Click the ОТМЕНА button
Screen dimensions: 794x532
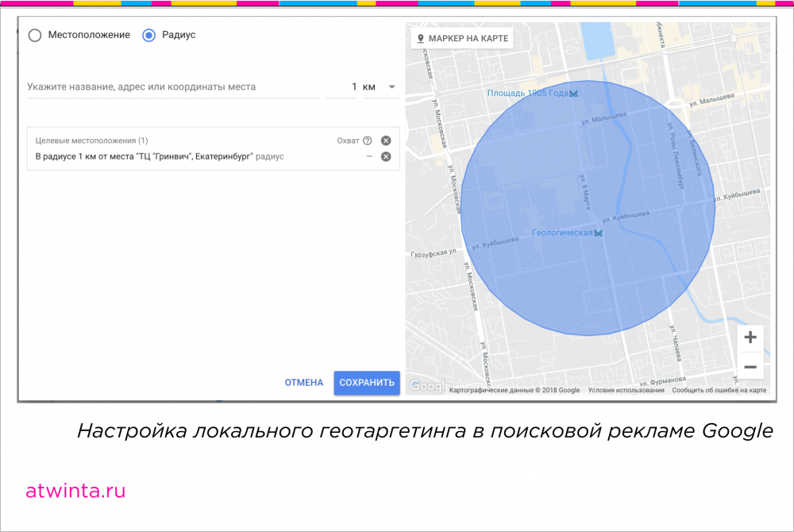click(304, 383)
